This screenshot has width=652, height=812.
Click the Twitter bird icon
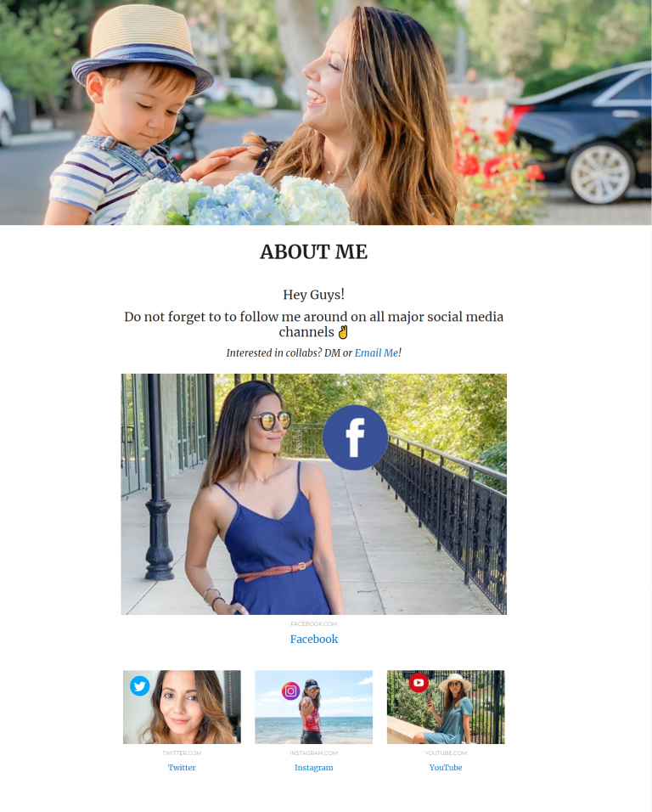[x=140, y=685]
